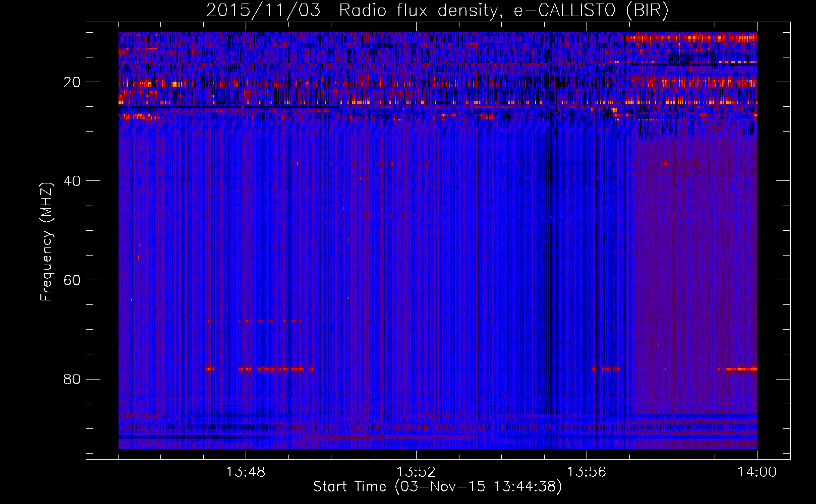Screen dimensions: 816x504
Task: Click the 'Frequency (MHZ)' y-axis label
Action: point(46,242)
